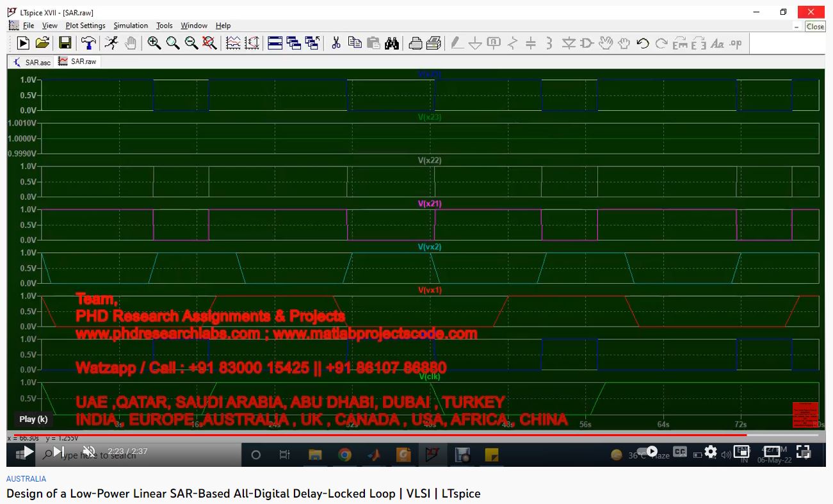Screen dimensions: 833x504
Task: Click the Save floppy disk icon
Action: tap(65, 43)
